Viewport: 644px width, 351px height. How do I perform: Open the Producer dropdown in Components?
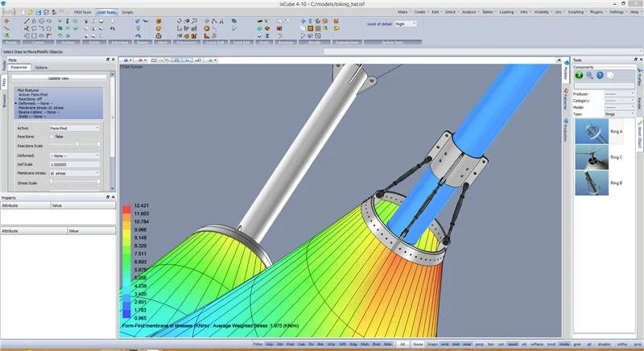coord(620,94)
